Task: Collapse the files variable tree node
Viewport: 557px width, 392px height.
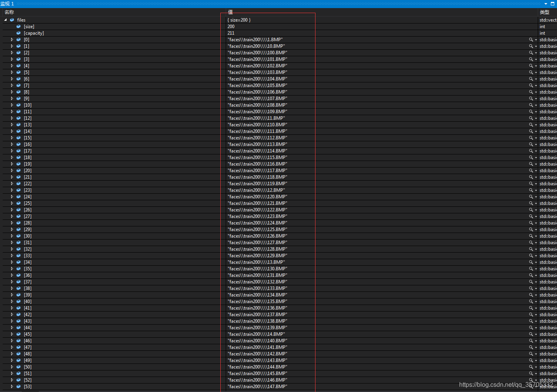Action: (x=5, y=20)
